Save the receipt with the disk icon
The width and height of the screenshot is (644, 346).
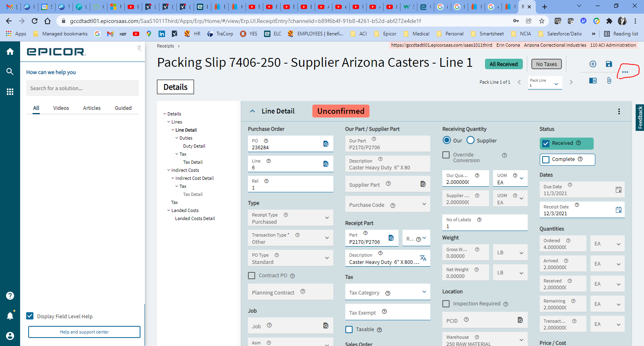pyautogui.click(x=609, y=64)
